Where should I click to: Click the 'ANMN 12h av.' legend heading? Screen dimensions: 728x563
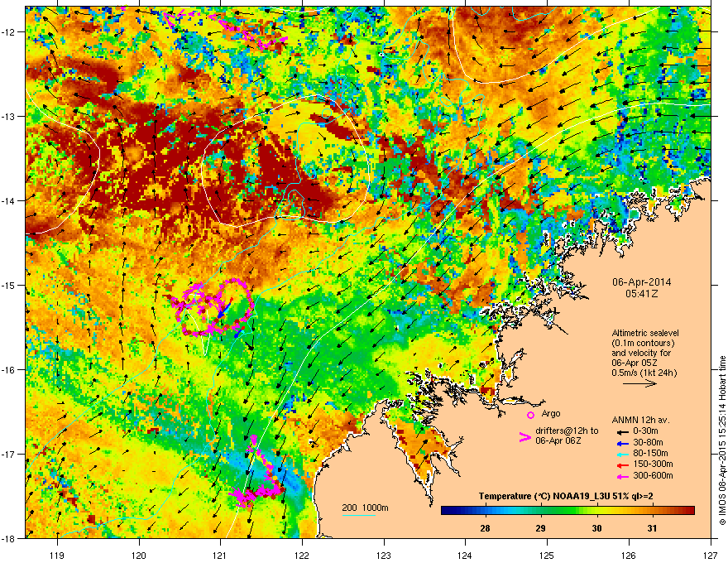click(640, 421)
